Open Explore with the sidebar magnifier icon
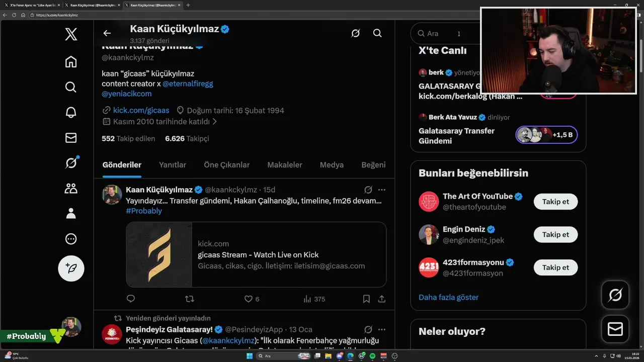This screenshot has height=362, width=644. pyautogui.click(x=71, y=87)
